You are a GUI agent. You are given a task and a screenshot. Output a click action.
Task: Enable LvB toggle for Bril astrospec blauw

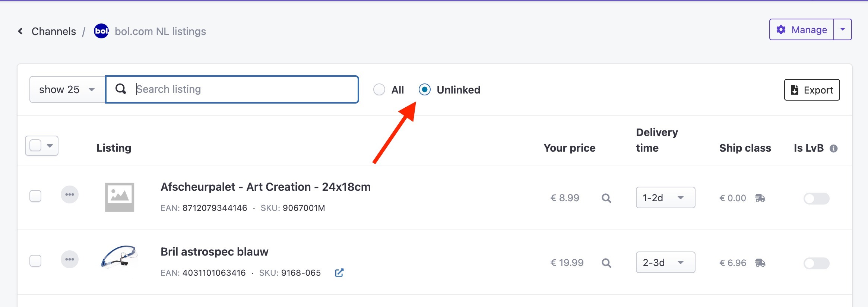click(816, 263)
